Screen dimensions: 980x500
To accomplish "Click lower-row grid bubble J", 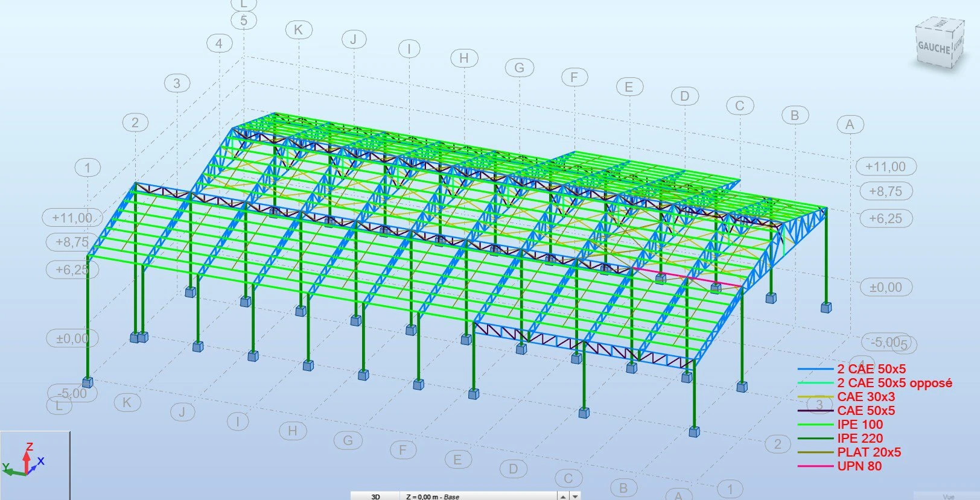I will click(x=182, y=412).
